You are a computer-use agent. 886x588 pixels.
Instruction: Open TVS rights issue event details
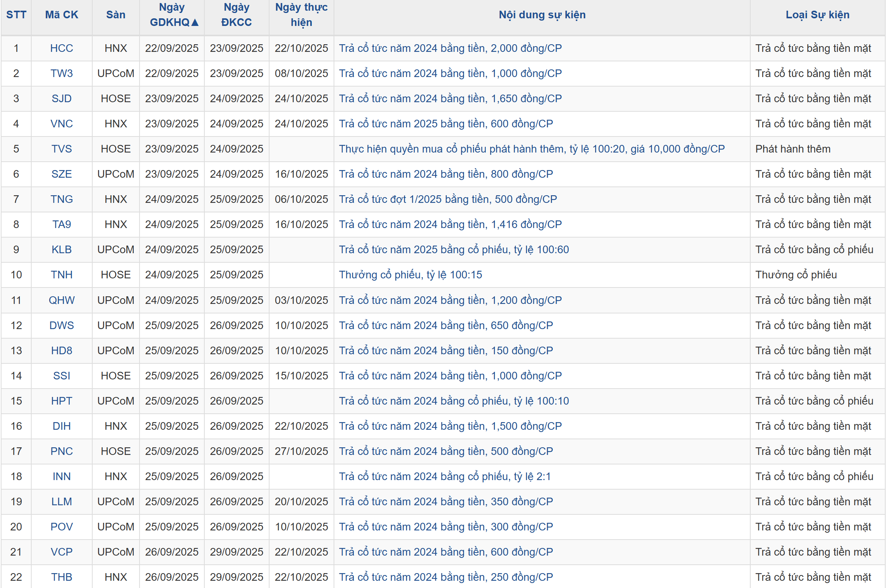[531, 149]
